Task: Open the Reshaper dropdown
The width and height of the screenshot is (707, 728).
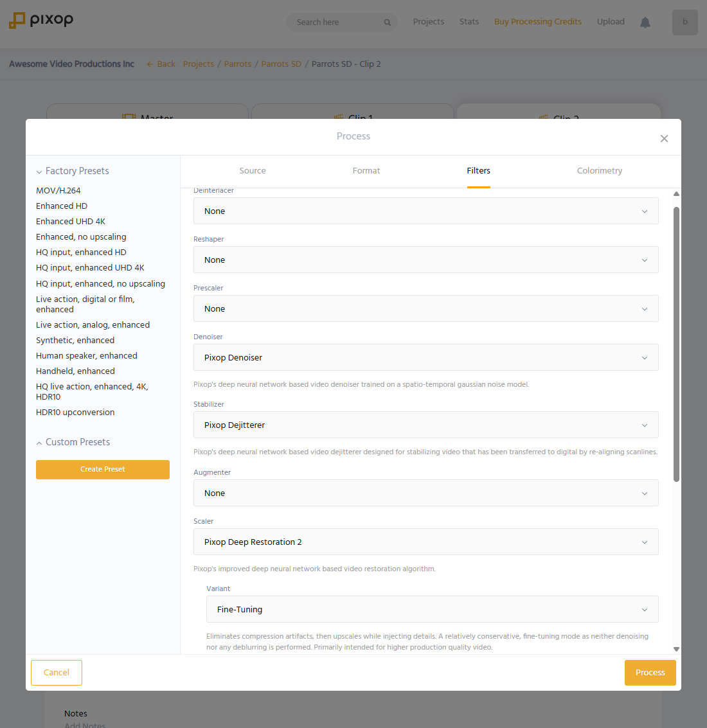Action: [x=425, y=260]
